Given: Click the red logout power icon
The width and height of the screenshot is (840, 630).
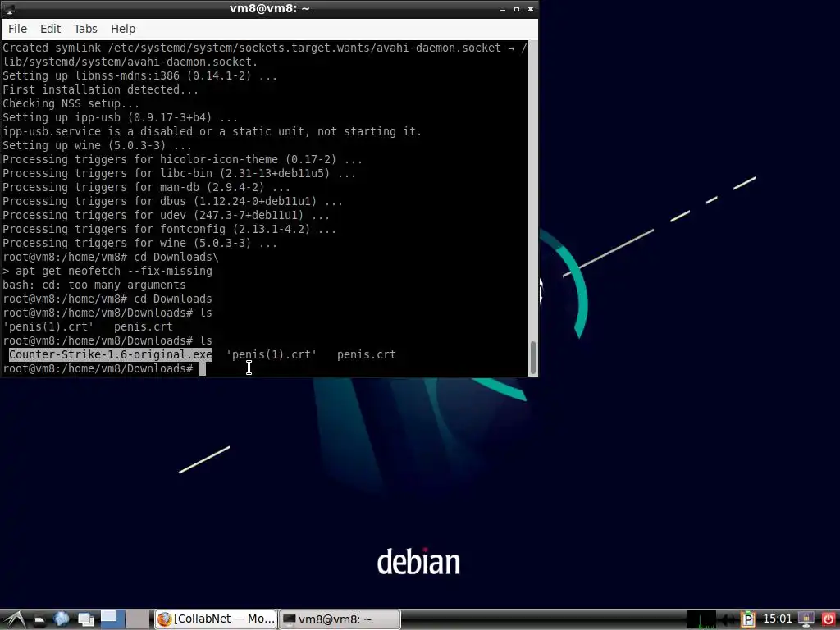Looking at the screenshot, I should [x=828, y=620].
